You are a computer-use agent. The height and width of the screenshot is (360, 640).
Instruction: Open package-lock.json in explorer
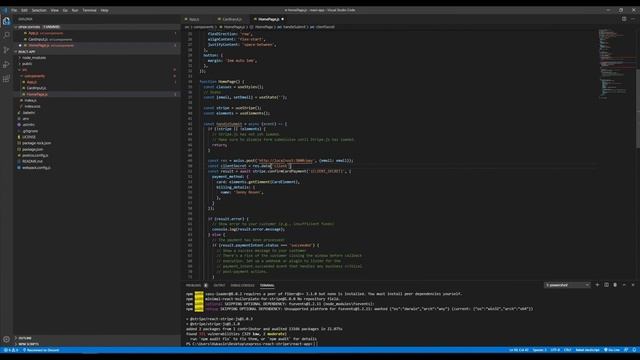click(x=98, y=143)
